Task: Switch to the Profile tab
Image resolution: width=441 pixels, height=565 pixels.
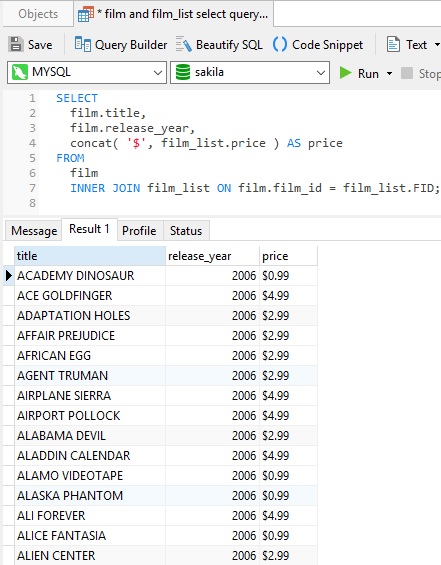Action: [139, 231]
